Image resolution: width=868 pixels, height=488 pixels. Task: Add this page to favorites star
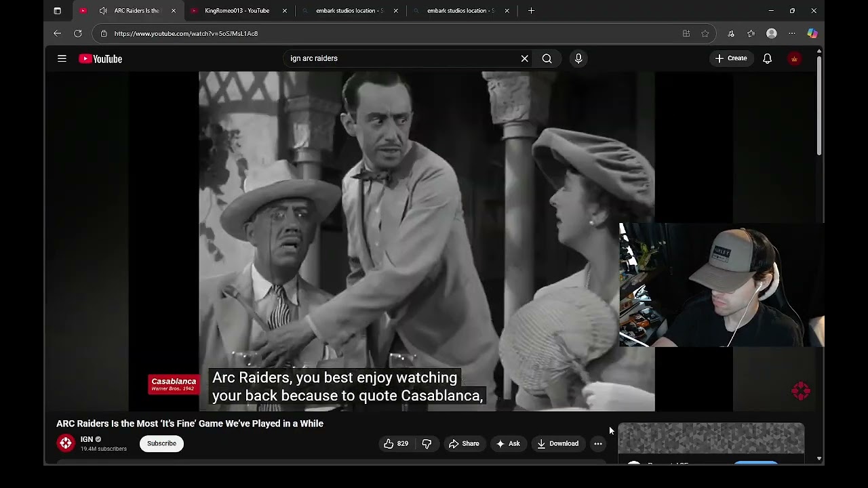coord(705,33)
